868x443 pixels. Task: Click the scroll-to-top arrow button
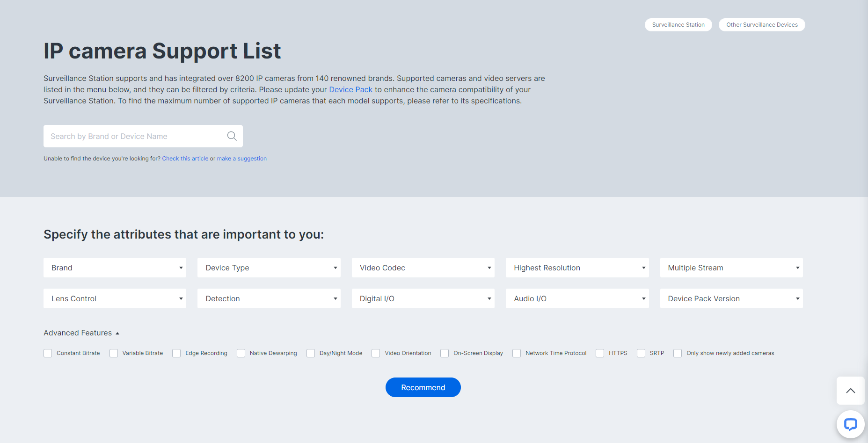pyautogui.click(x=850, y=391)
